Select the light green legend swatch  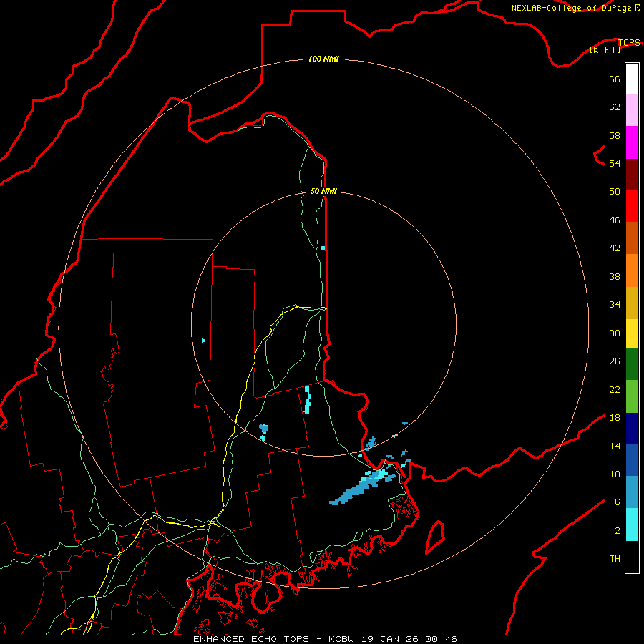point(632,396)
